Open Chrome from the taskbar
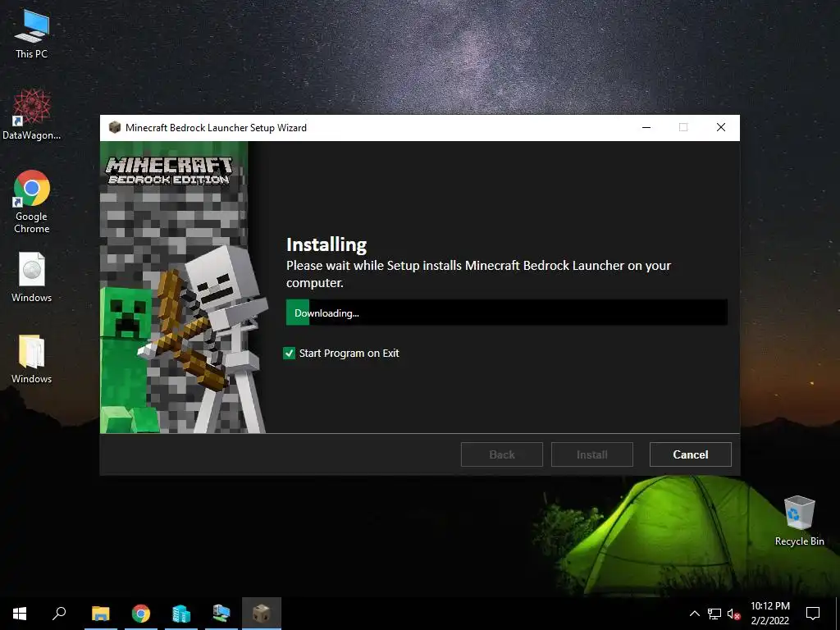 pyautogui.click(x=141, y=614)
